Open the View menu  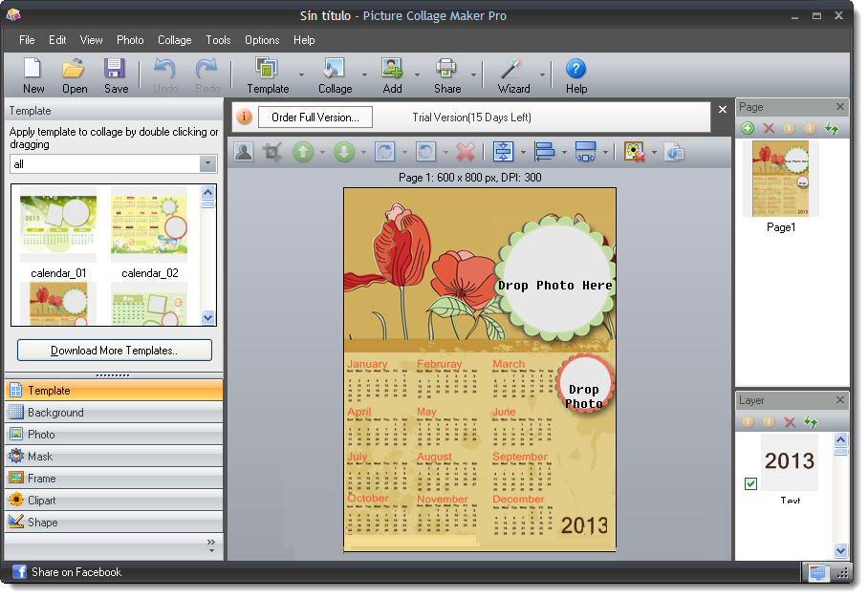[91, 40]
